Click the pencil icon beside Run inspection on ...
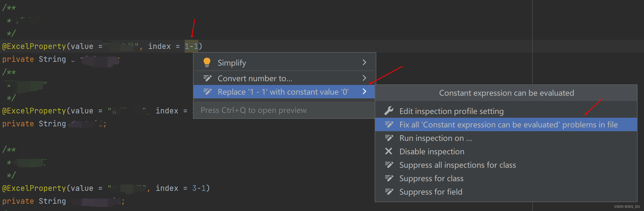 point(389,138)
